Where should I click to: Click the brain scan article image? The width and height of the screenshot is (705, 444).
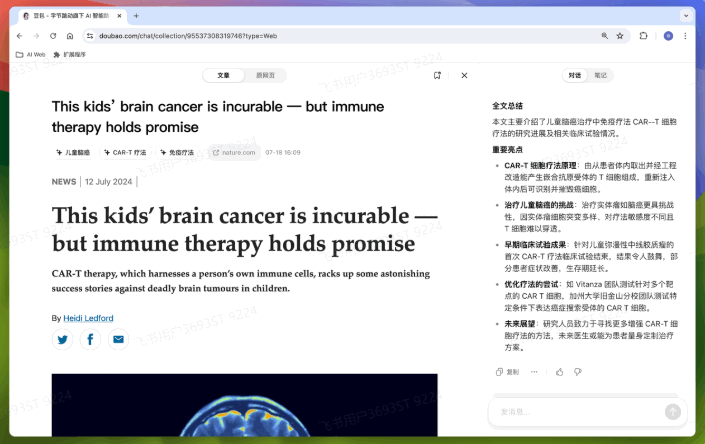pyautogui.click(x=245, y=405)
